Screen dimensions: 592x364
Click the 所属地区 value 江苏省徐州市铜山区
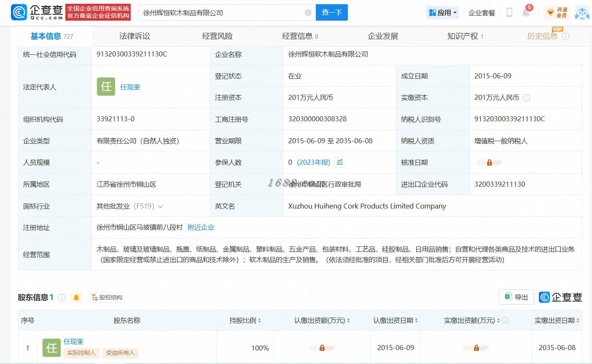(126, 184)
